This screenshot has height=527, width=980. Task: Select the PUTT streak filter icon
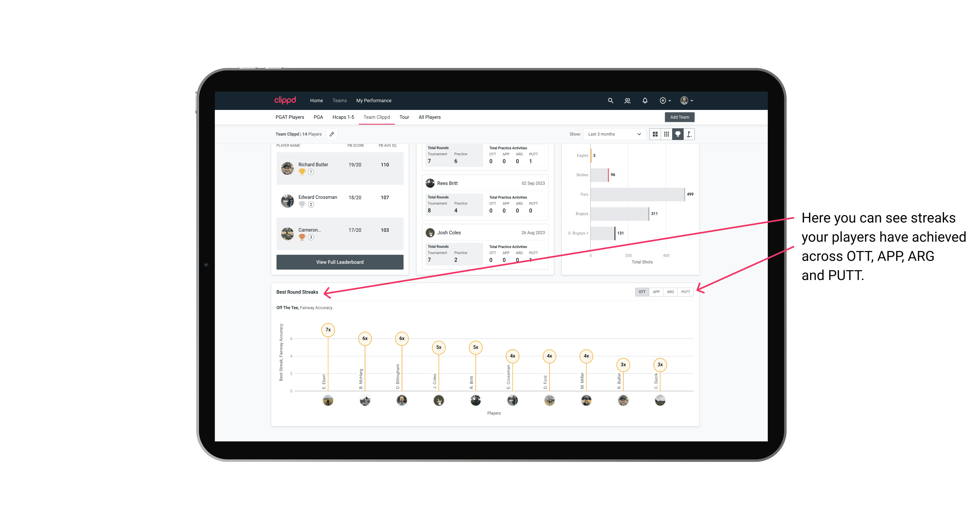click(x=686, y=292)
